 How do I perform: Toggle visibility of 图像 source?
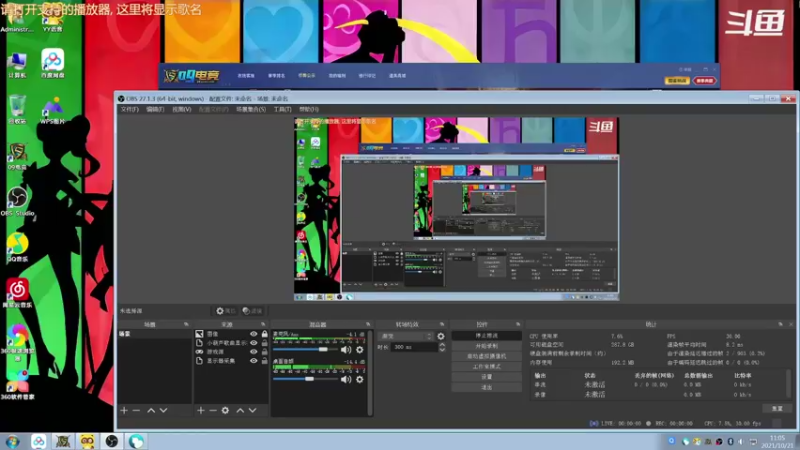tap(254, 334)
